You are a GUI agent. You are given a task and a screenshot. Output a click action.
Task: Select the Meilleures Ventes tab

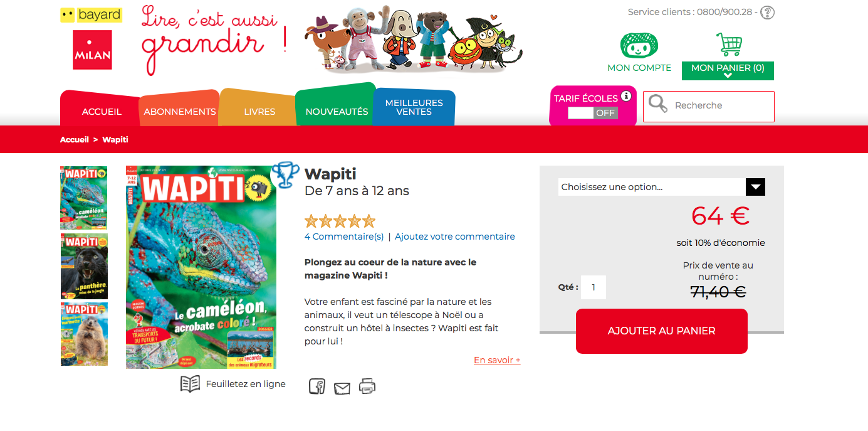(414, 107)
